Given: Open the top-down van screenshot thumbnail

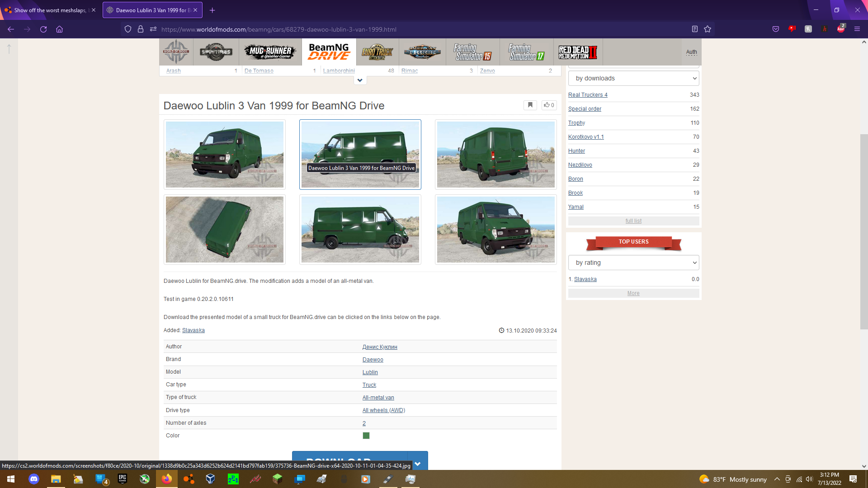Looking at the screenshot, I should click(225, 230).
